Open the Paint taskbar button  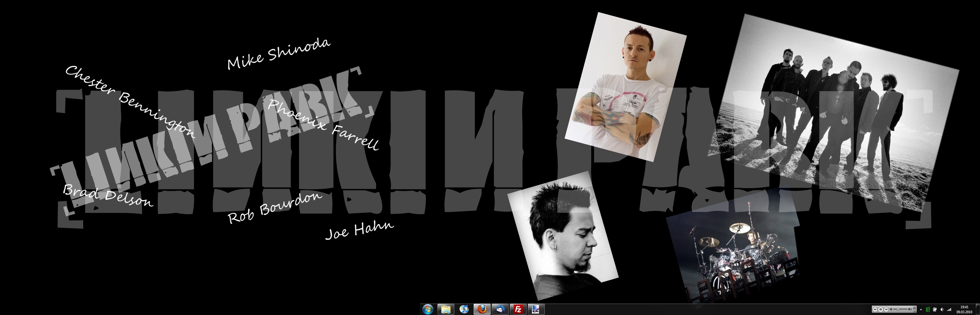(536, 309)
